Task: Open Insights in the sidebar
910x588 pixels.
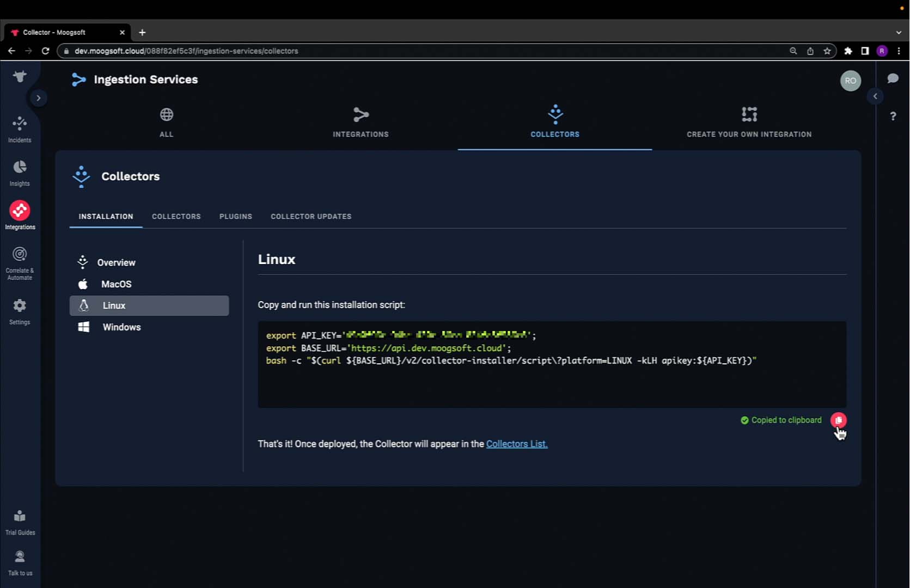Action: click(20, 174)
